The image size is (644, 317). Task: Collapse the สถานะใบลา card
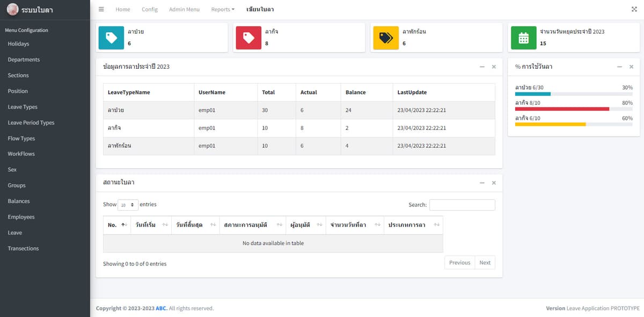coord(482,183)
